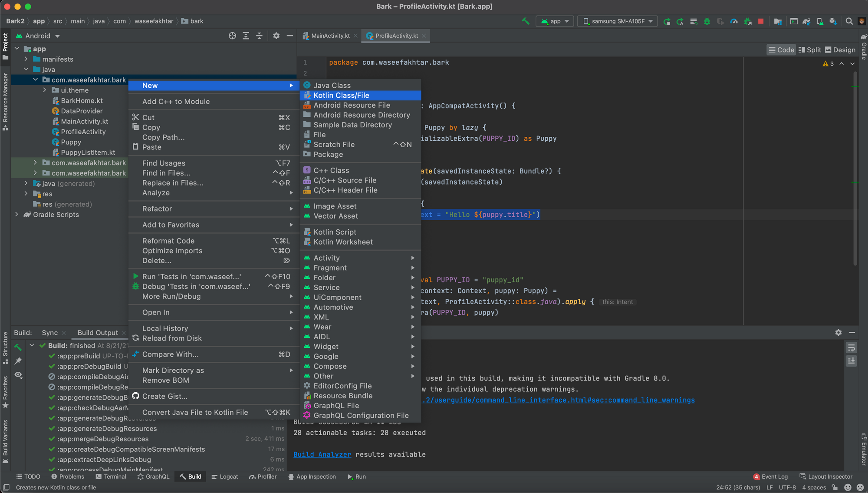This screenshot has width=868, height=493.
Task: Click select opened file target icon
Action: tap(232, 36)
